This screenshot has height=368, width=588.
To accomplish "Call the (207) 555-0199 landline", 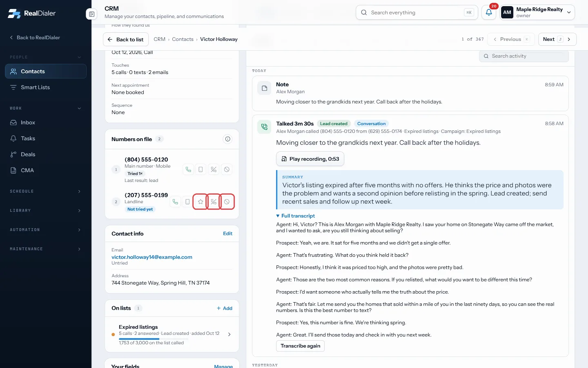I will click(175, 202).
